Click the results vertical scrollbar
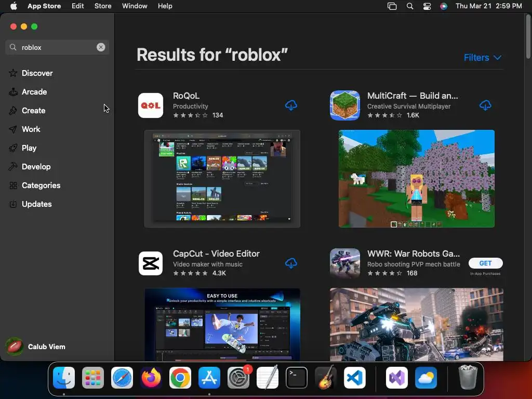 click(528, 37)
